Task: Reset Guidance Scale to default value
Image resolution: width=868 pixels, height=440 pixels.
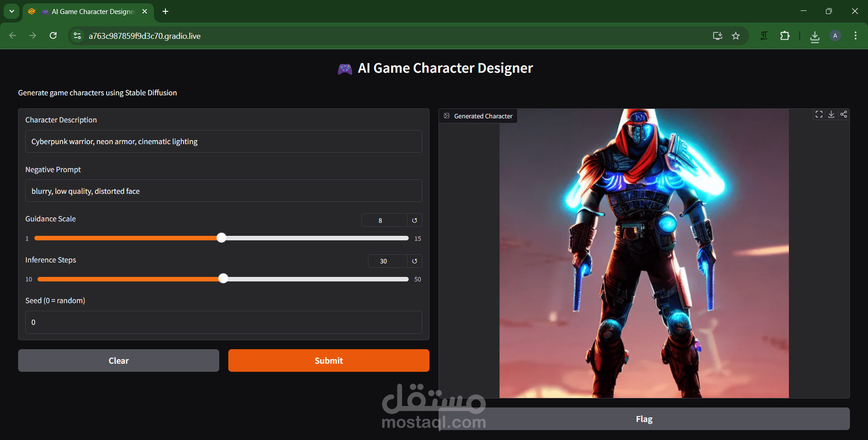Action: coord(415,220)
